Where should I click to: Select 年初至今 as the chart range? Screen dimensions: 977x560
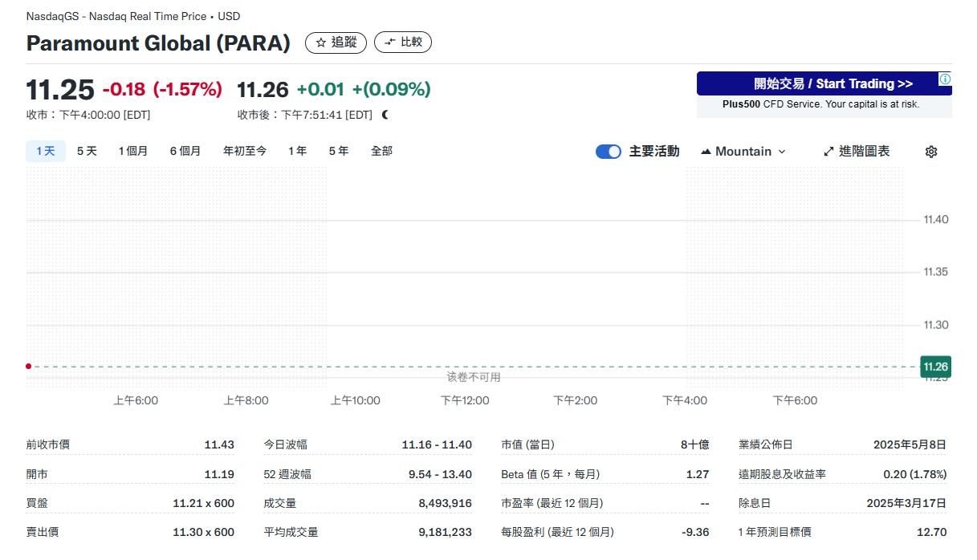(244, 151)
